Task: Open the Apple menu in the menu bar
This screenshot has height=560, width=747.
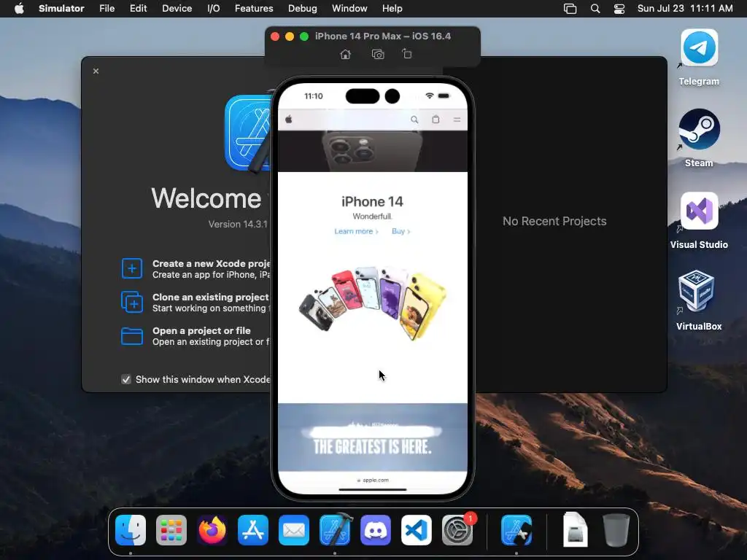Action: pyautogui.click(x=19, y=9)
